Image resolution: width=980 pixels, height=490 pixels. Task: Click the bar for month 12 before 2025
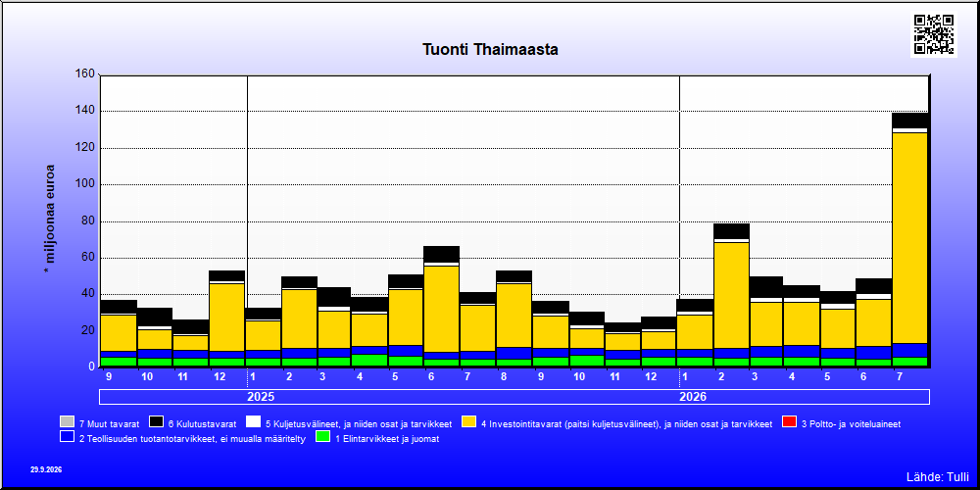[x=227, y=318]
